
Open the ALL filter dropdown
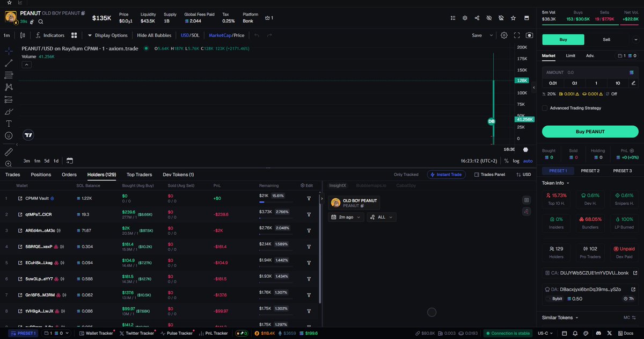382,217
